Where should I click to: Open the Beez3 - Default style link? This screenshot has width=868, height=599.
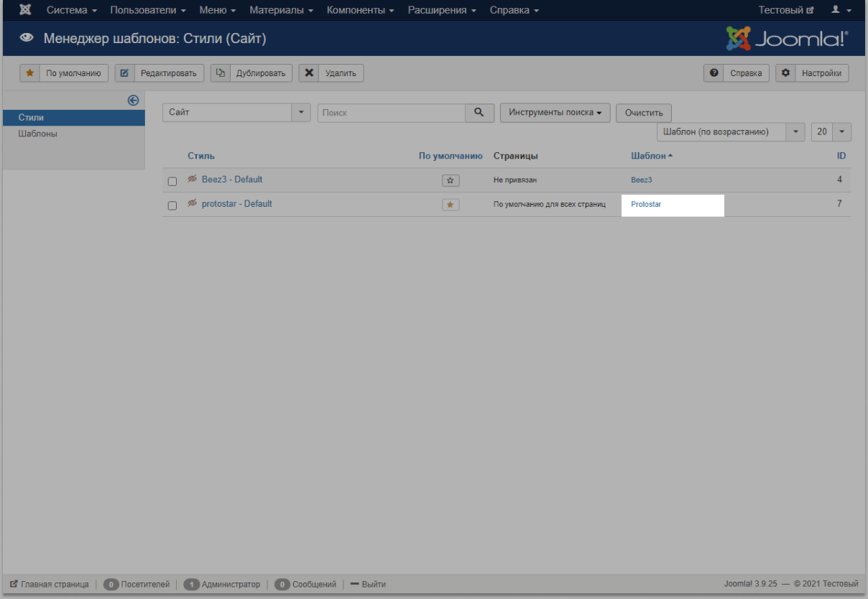pos(232,180)
